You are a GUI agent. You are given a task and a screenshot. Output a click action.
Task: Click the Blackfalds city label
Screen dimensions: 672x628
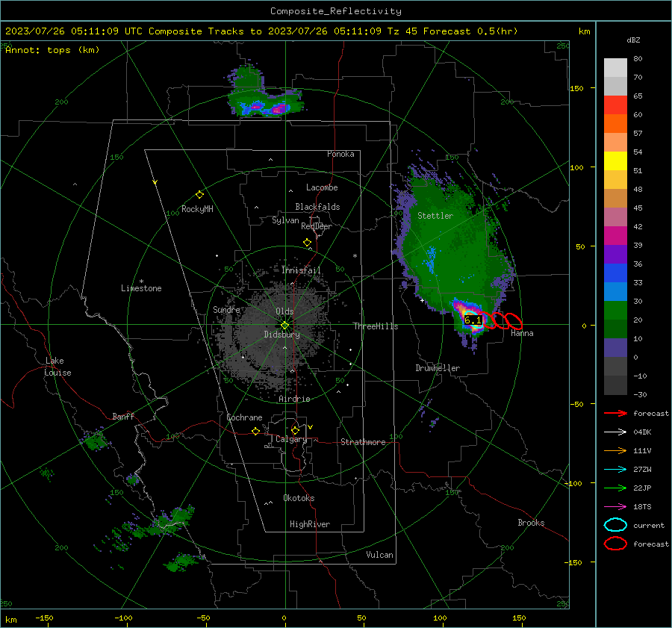coord(317,207)
